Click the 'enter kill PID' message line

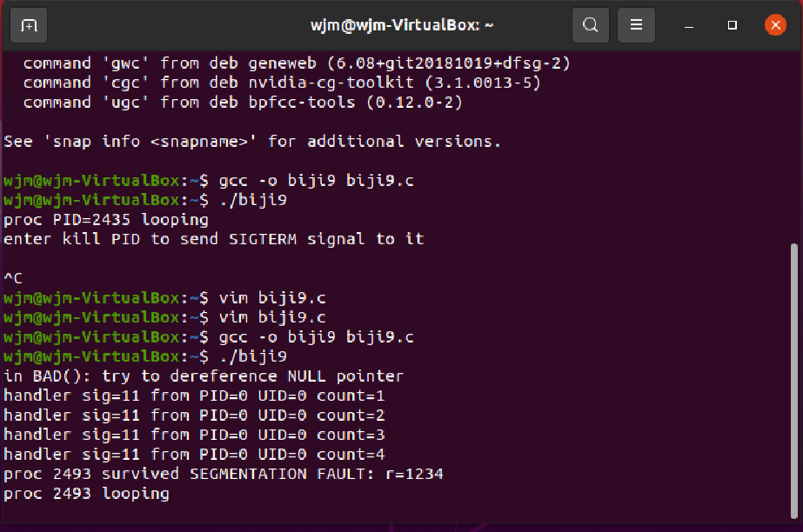[213, 239]
